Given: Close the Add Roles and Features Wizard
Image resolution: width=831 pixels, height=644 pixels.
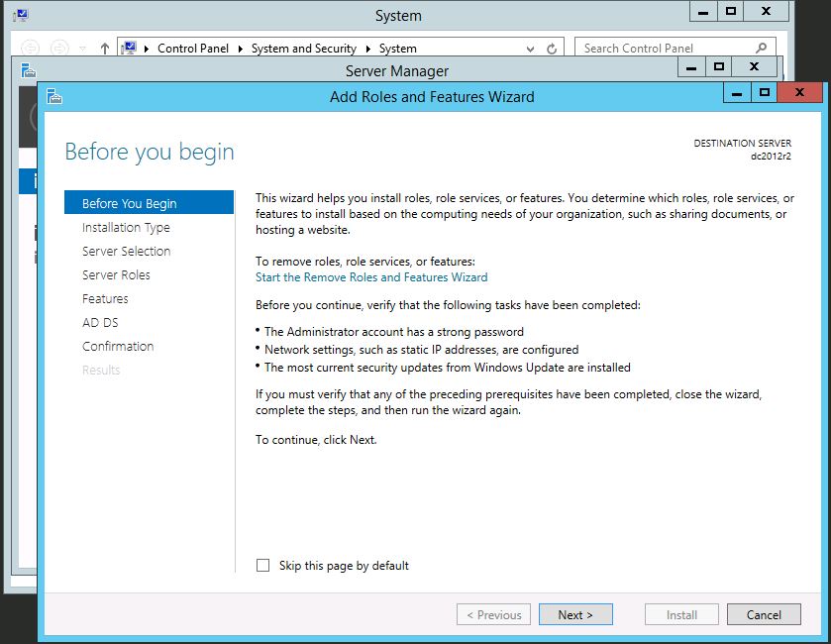Looking at the screenshot, I should 799,93.
